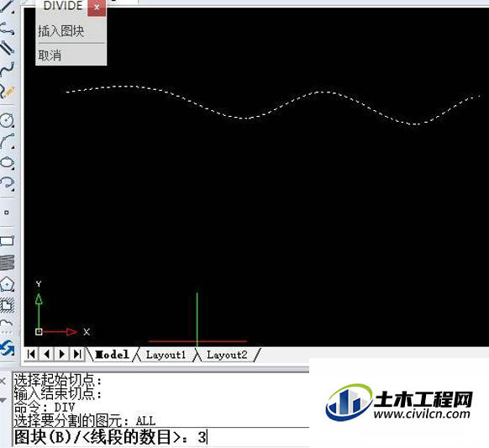Screen dimensions: 489x448
Task: Select the Ellipse tool
Action: click(7, 162)
